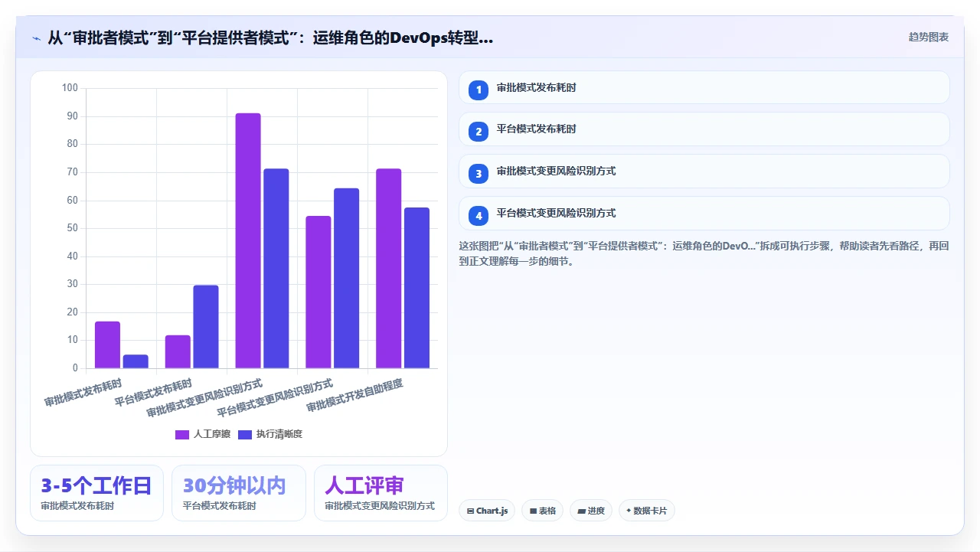Open the 平台模式发布耗时 step row
Viewport: 980px width, 552px height.
(x=704, y=129)
